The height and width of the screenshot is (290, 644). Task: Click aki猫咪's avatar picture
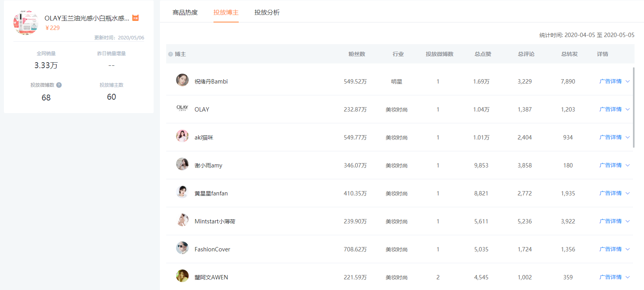click(x=182, y=136)
